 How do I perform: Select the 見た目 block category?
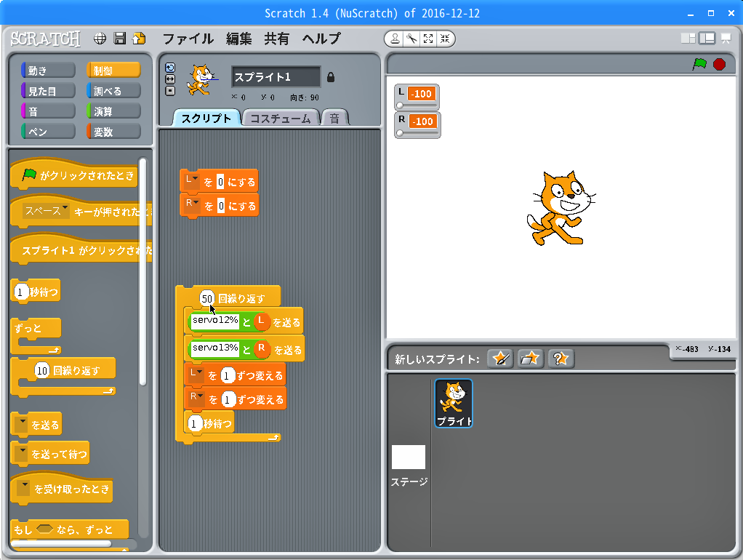tap(48, 91)
